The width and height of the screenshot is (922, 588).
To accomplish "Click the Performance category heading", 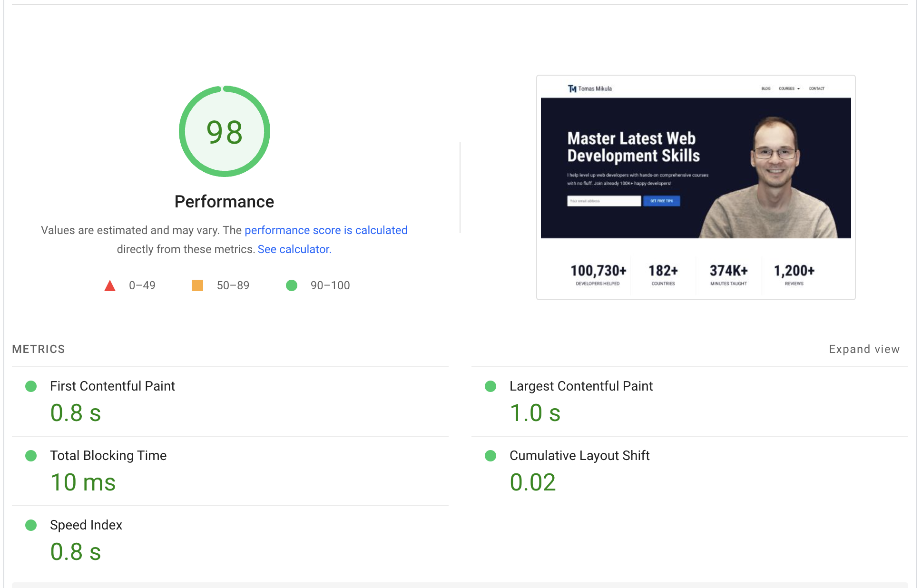I will tap(224, 202).
